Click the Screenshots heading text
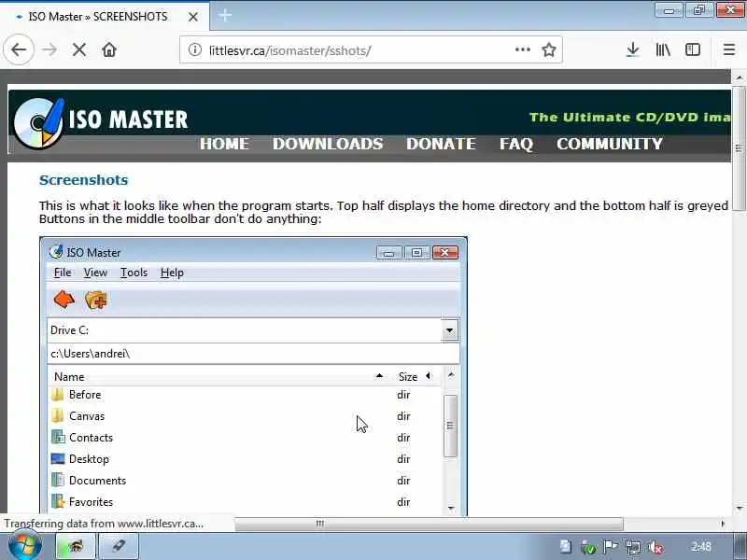 (x=84, y=180)
